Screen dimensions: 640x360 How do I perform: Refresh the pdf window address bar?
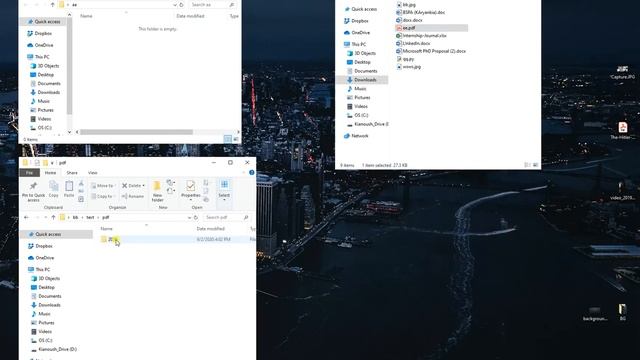click(196, 218)
